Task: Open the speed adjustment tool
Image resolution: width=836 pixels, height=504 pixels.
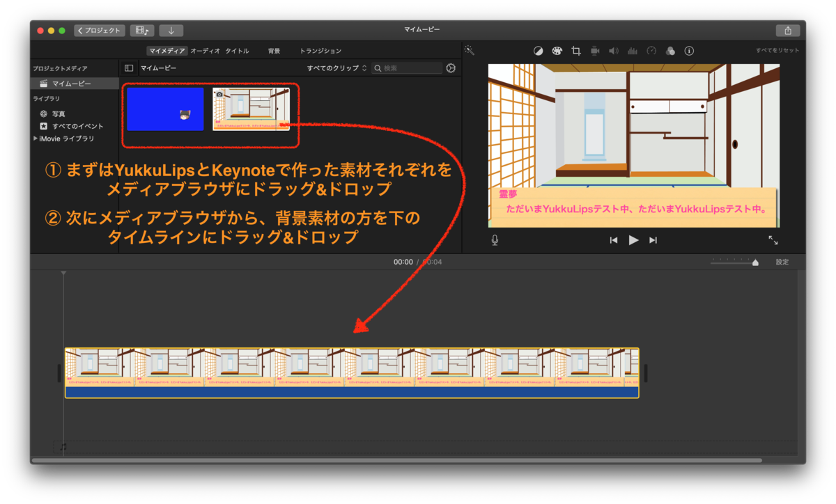Action: [x=651, y=51]
